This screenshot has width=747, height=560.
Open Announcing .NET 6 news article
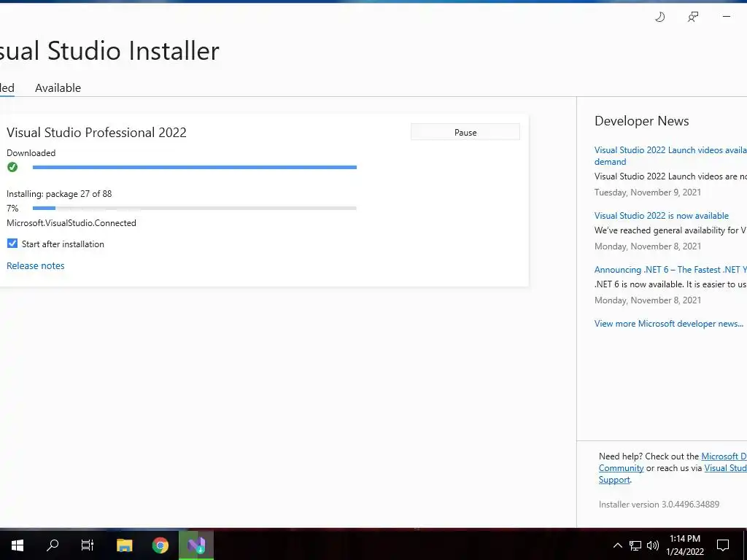671,270
